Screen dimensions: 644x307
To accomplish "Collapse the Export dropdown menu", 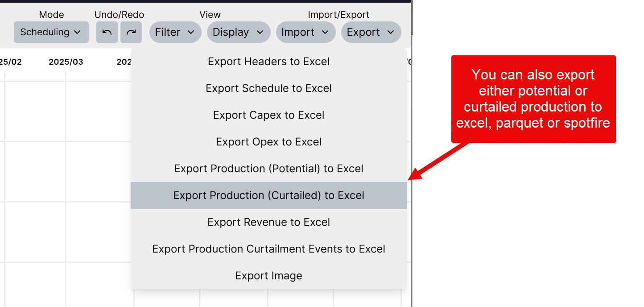I will [x=371, y=32].
